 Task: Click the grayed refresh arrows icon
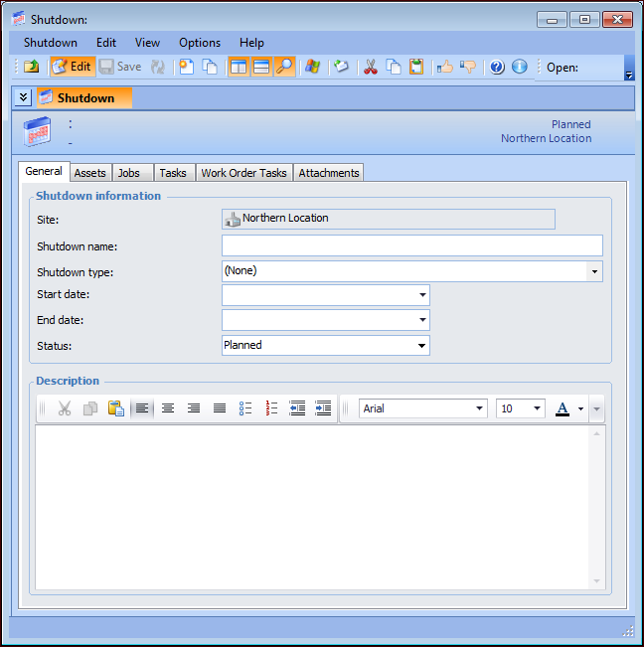(158, 67)
